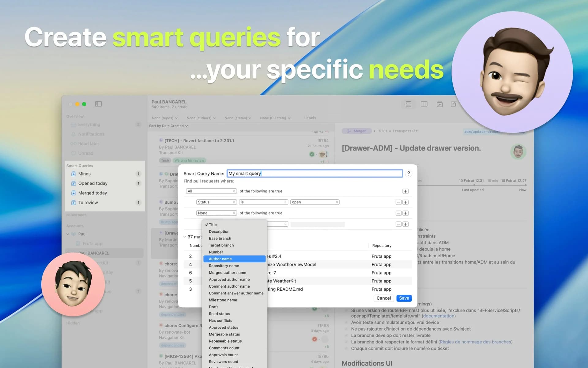588x368 pixels.
Task: Click the compose new item icon
Action: 453,104
